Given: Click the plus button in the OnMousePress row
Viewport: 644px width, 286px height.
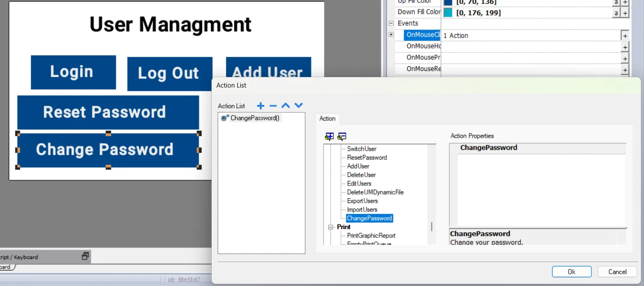Looking at the screenshot, I should [625, 58].
